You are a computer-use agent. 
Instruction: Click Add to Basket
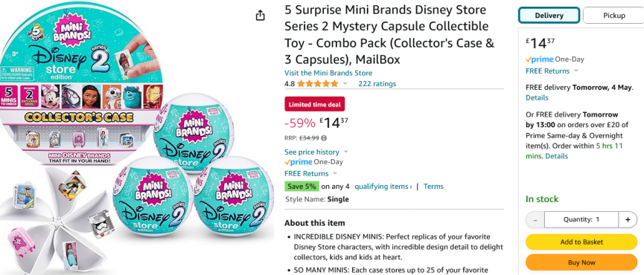(581, 242)
